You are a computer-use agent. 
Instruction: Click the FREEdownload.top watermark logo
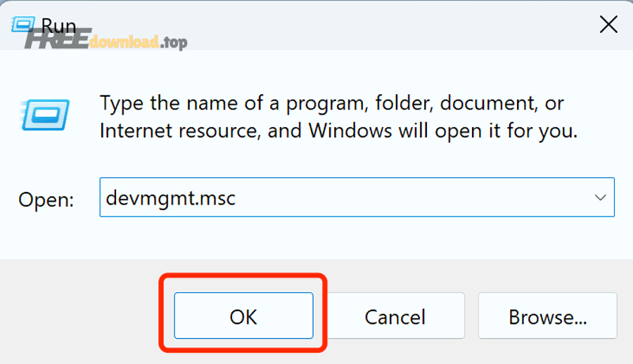(x=105, y=40)
